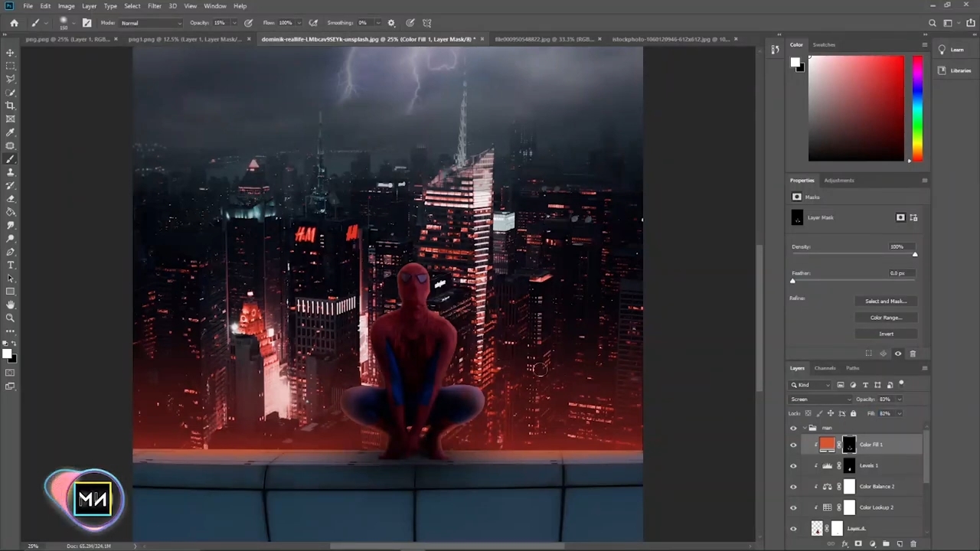Click the Home icon in options bar
The width and height of the screenshot is (980, 551).
point(14,23)
